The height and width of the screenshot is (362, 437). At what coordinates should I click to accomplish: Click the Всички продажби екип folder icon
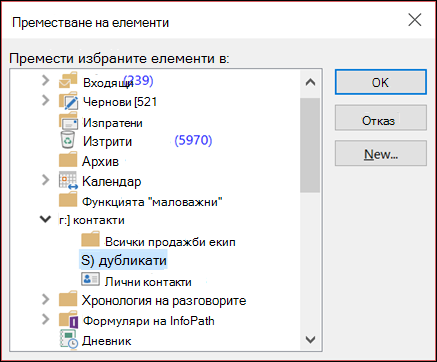pyautogui.click(x=91, y=240)
